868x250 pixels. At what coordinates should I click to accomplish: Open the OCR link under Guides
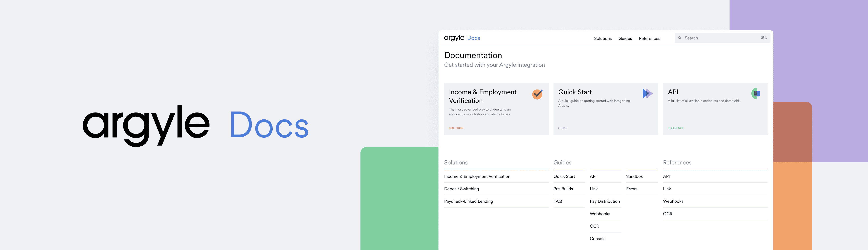(594, 226)
